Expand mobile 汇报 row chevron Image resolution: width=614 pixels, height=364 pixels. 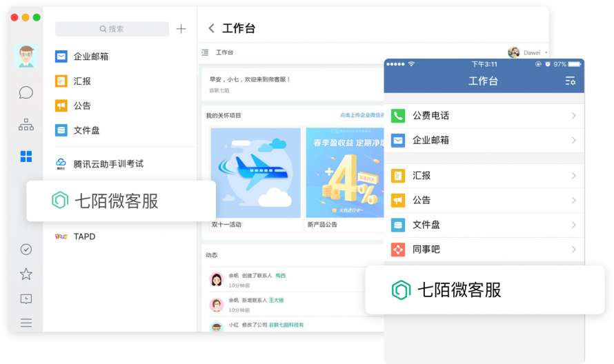[574, 176]
